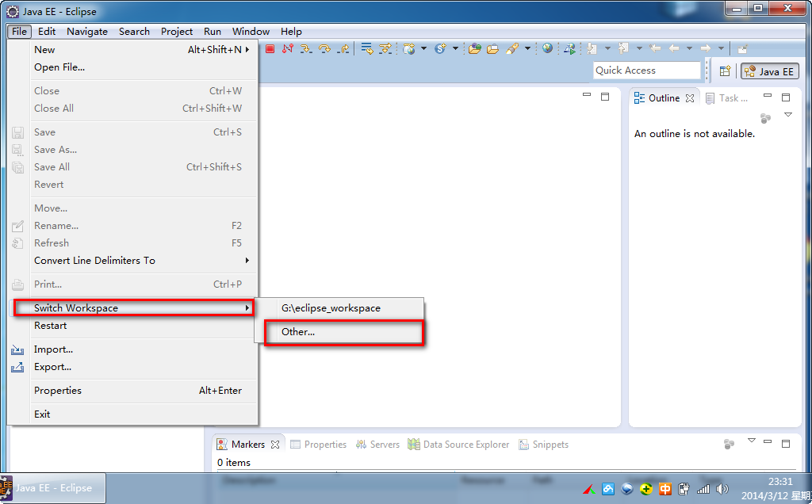The height and width of the screenshot is (504, 812).
Task: Open the Markers view menu dropdown
Action: coord(752,441)
